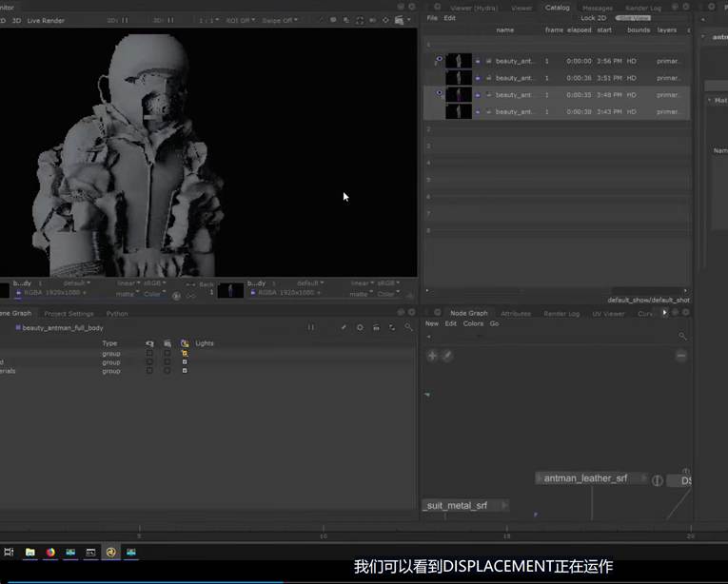
Task: Click the plus icon in Node Graph
Action: 432,356
